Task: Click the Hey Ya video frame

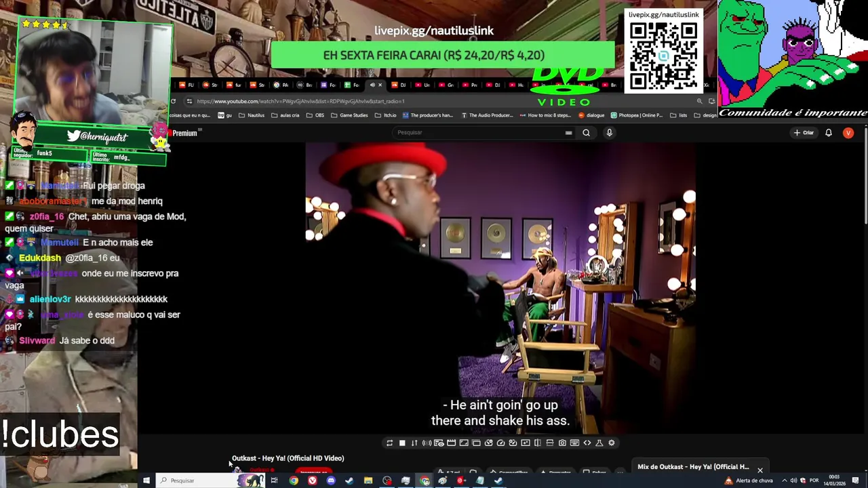Action: (x=500, y=288)
